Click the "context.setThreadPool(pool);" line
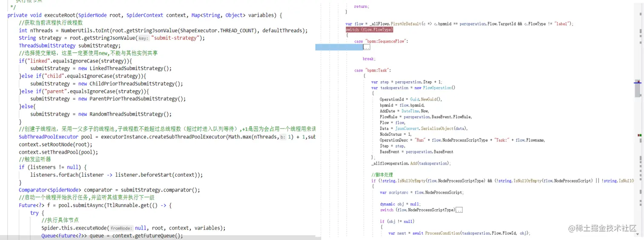This screenshot has width=644, height=240. 58,152
